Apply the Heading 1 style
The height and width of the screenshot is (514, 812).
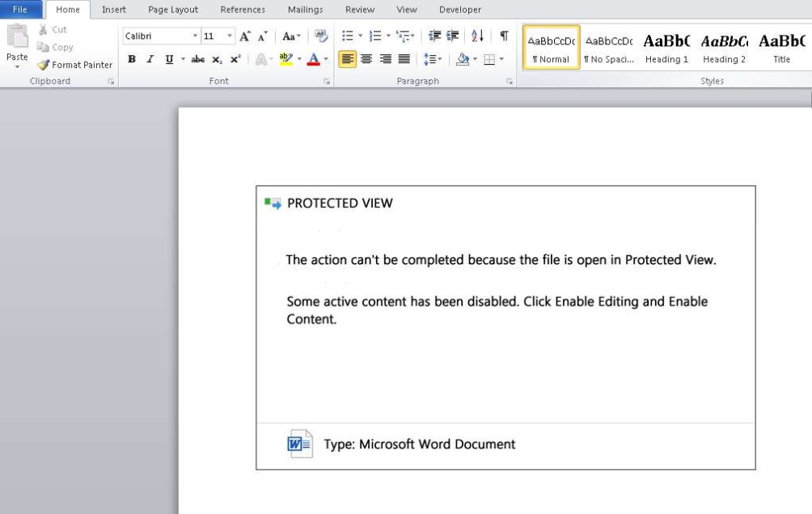(x=666, y=48)
